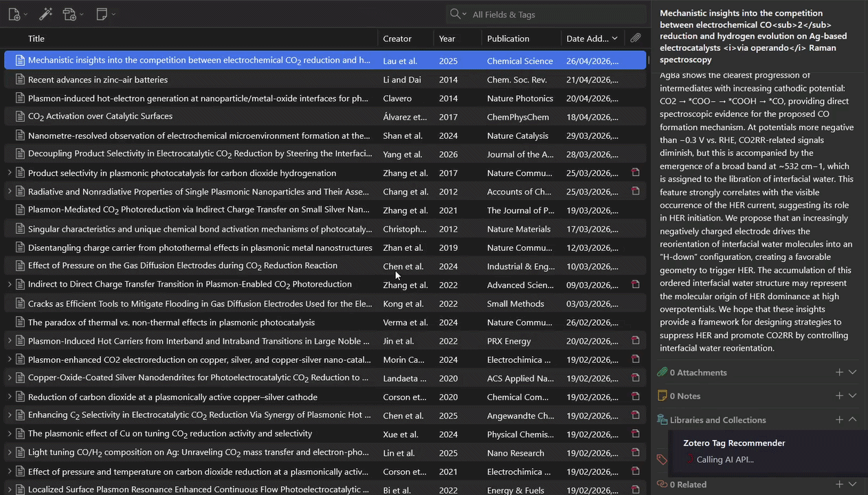Expand Plasmon-enhanced CO2 electroreduction row
Image resolution: width=868 pixels, height=495 pixels.
coord(9,359)
